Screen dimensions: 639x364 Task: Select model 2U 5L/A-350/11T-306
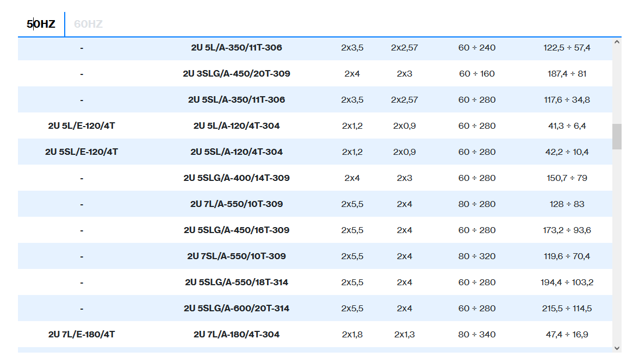click(236, 47)
